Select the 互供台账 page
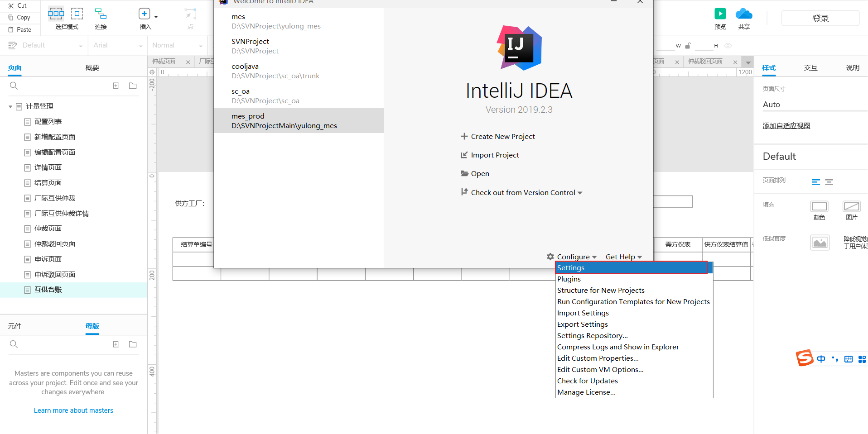The height and width of the screenshot is (434, 868). [48, 290]
